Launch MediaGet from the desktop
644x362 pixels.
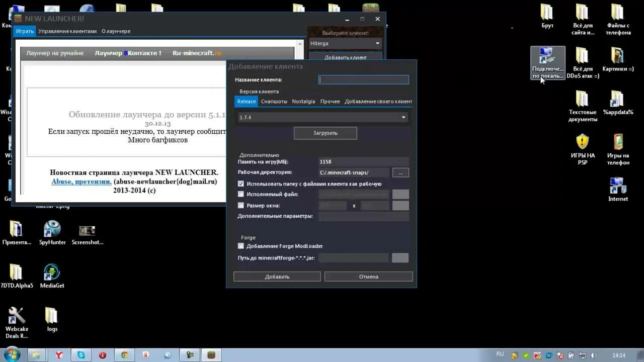[x=52, y=276]
